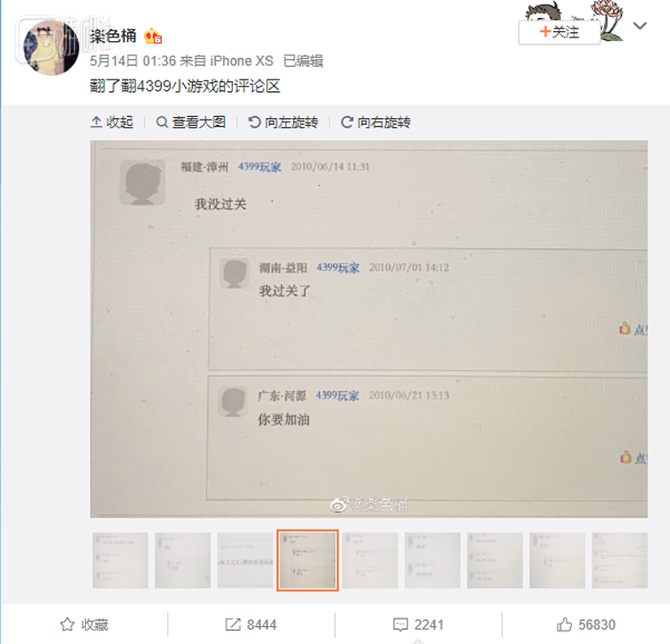Open 楽色桶 profile avatar
This screenshot has width=670, height=644.
51,47
